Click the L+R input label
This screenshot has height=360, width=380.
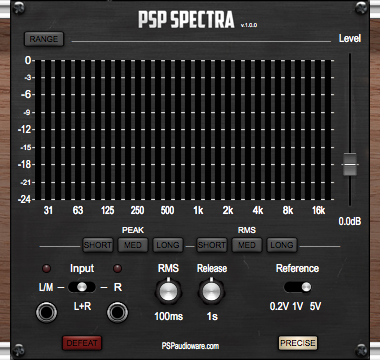(x=82, y=306)
